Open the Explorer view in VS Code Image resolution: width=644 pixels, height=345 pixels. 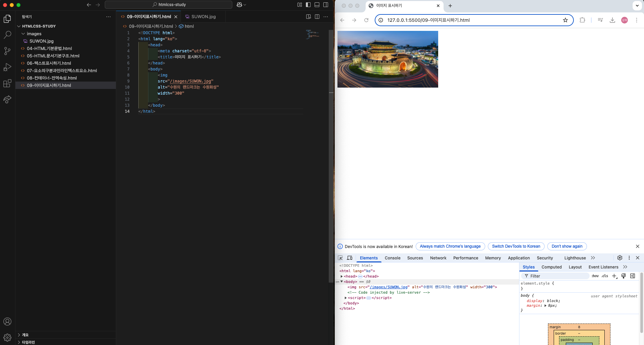pyautogui.click(x=7, y=19)
